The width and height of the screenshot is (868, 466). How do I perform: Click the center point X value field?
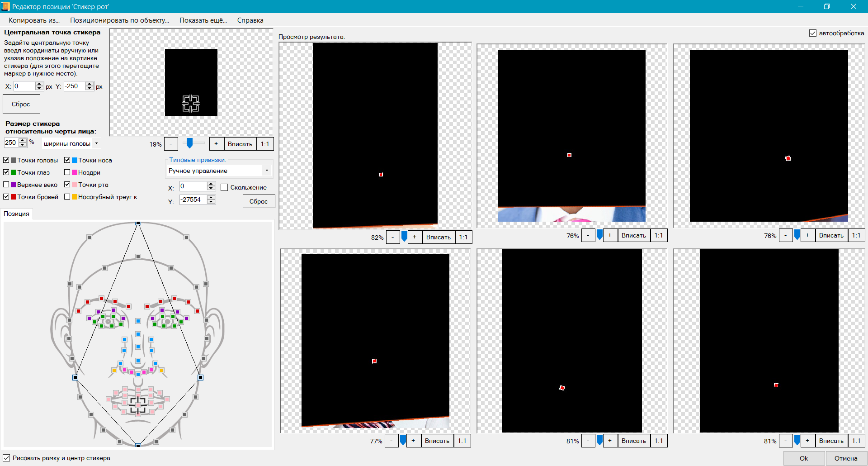[24, 86]
